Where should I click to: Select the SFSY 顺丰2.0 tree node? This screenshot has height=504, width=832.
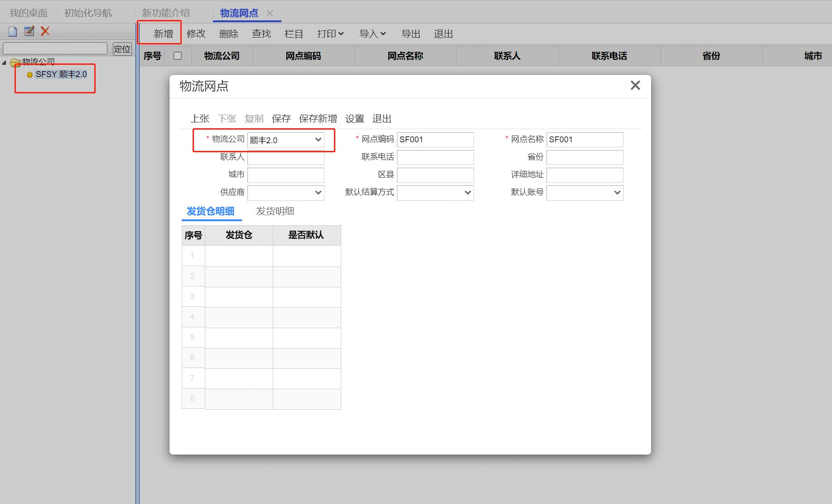[x=61, y=74]
